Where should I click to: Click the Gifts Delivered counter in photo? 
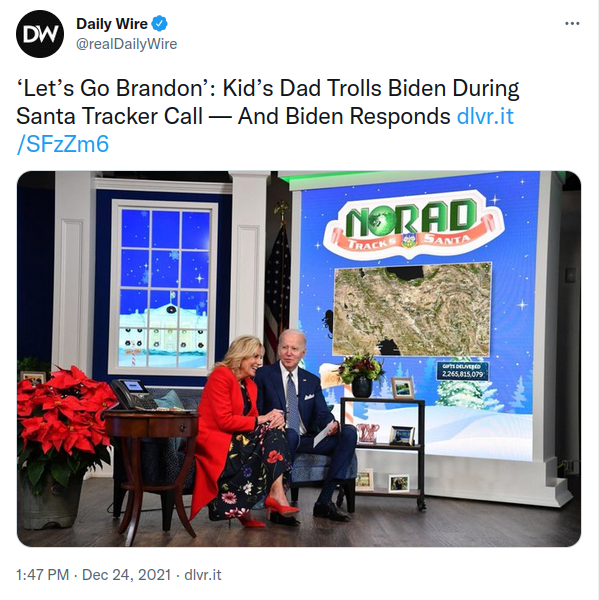[462, 371]
